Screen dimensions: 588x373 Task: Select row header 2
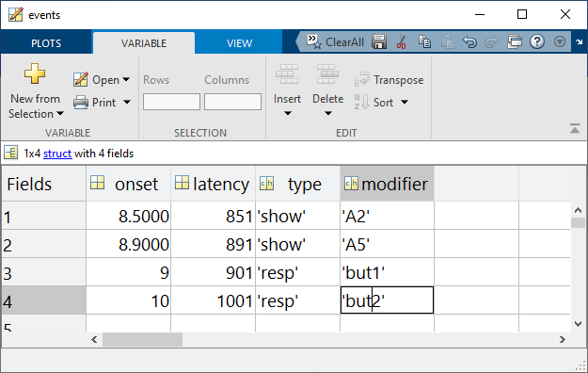pos(43,244)
